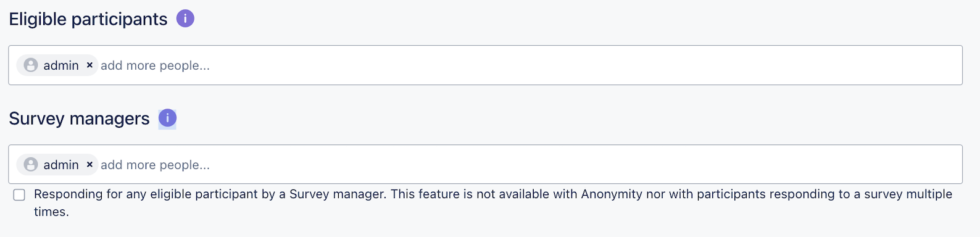980x237 pixels.
Task: Click admin's avatar icon in Eligible participants
Action: (31, 65)
